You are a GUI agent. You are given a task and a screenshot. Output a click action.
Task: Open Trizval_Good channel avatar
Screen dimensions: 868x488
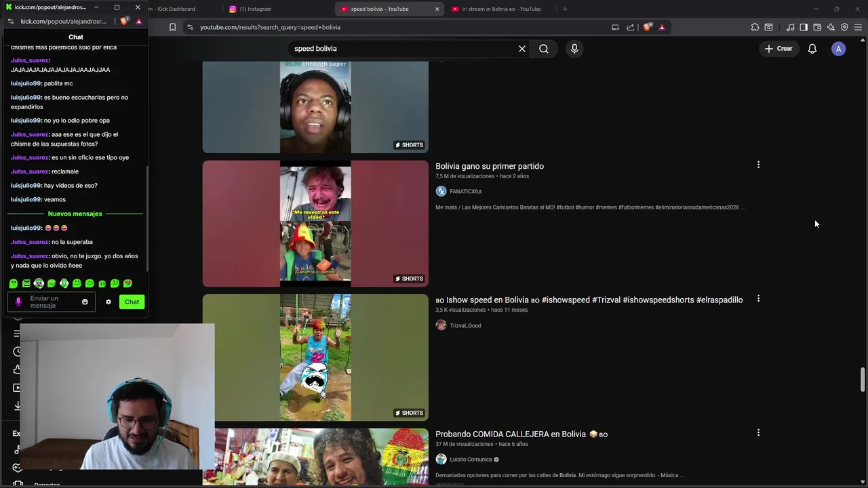441,325
